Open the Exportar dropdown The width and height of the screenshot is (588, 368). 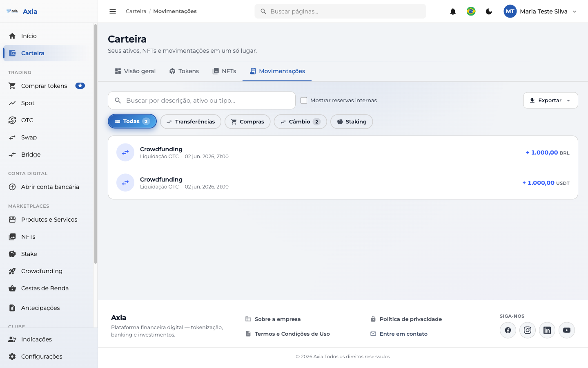point(550,100)
